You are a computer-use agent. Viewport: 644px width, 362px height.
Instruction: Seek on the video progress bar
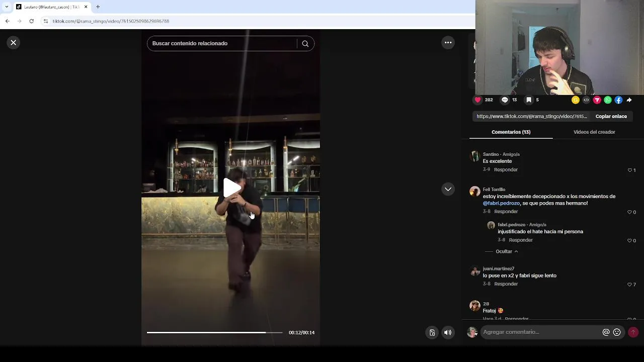pos(215,332)
